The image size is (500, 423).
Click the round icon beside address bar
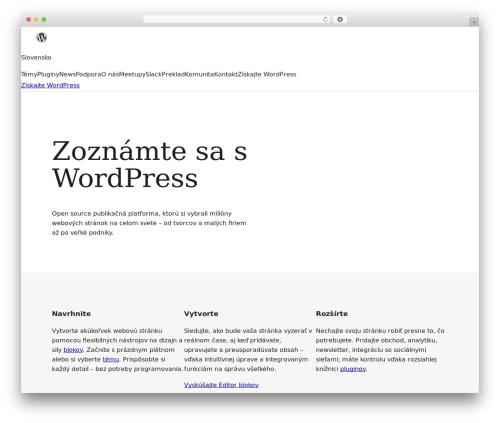click(x=340, y=20)
